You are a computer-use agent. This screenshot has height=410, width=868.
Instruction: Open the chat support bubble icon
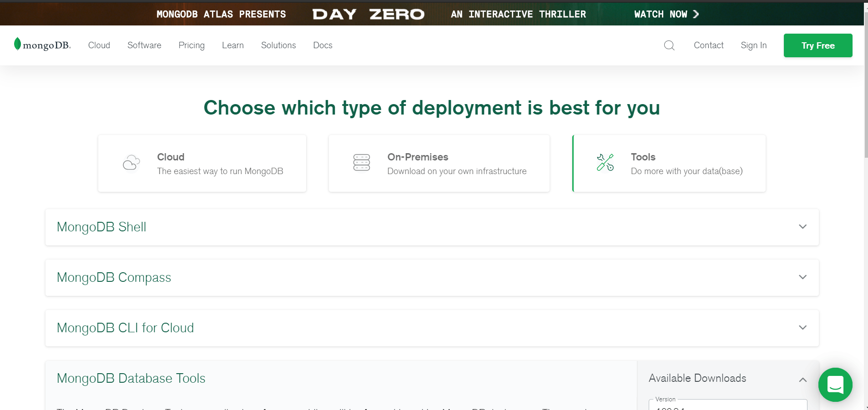pos(835,385)
